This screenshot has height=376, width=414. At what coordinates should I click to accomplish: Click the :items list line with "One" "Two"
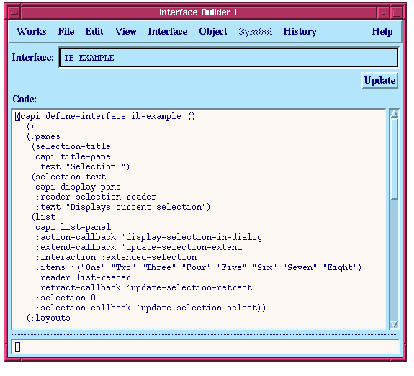coord(199,267)
